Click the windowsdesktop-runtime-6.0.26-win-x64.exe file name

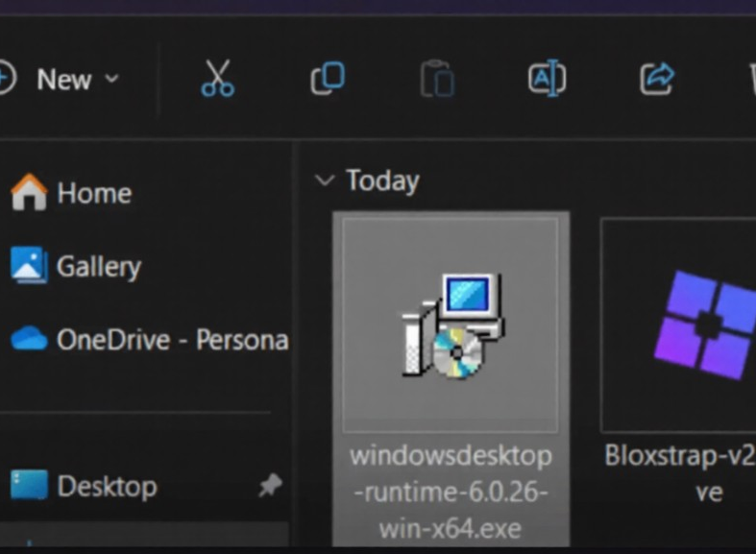coord(451,493)
